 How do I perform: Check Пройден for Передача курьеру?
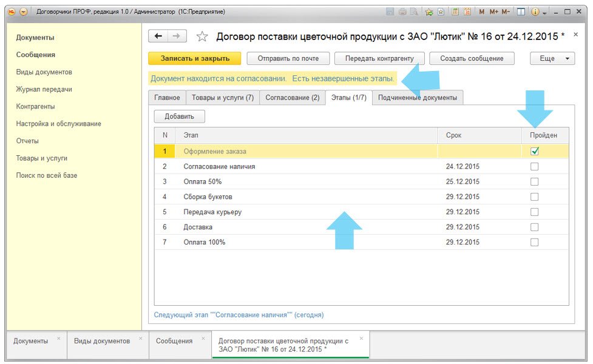coord(534,212)
